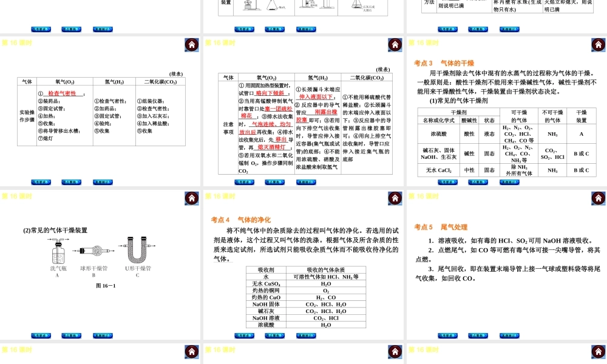The height and width of the screenshot is (364, 607).
Task: Click left blue button under 注意事项 slide
Action: click(244, 182)
